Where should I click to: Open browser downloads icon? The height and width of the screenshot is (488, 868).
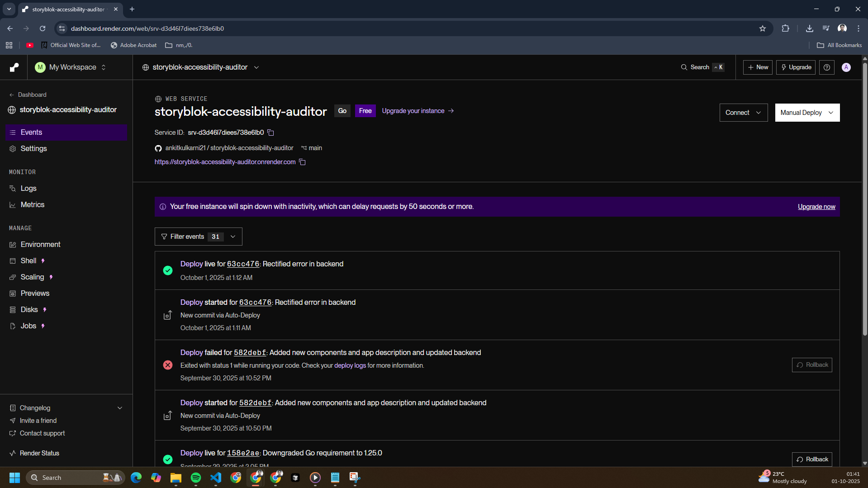pos(809,28)
